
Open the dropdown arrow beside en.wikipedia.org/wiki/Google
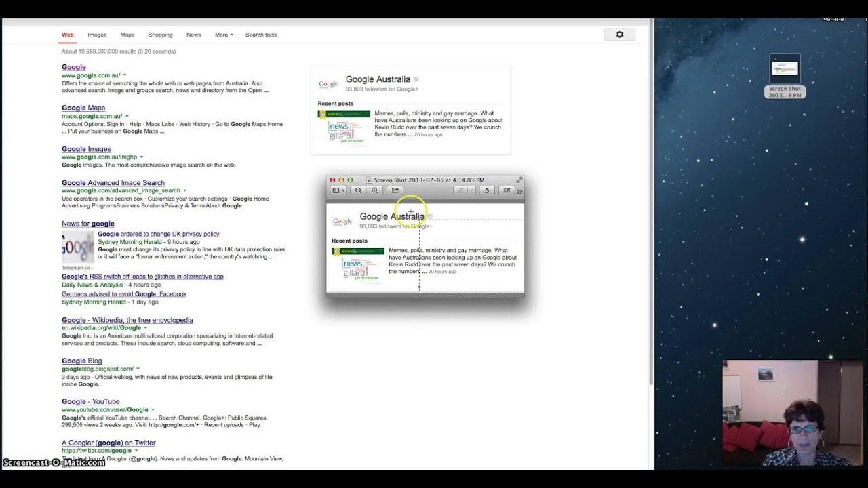click(145, 328)
